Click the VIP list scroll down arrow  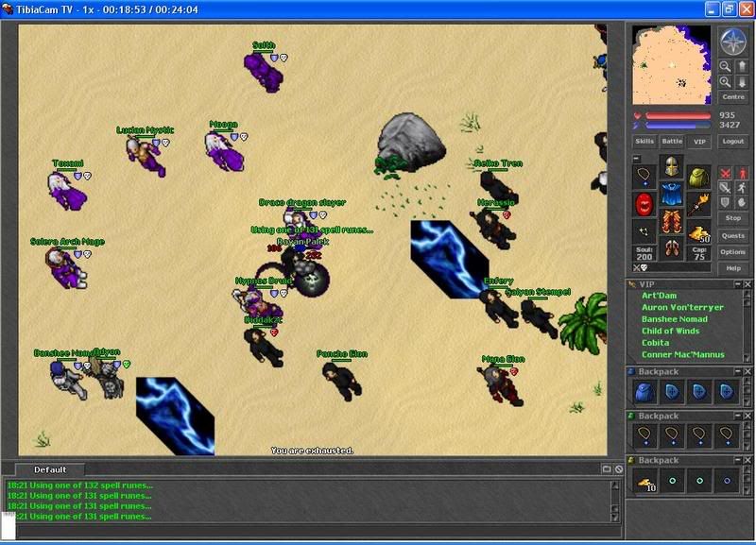747,358
